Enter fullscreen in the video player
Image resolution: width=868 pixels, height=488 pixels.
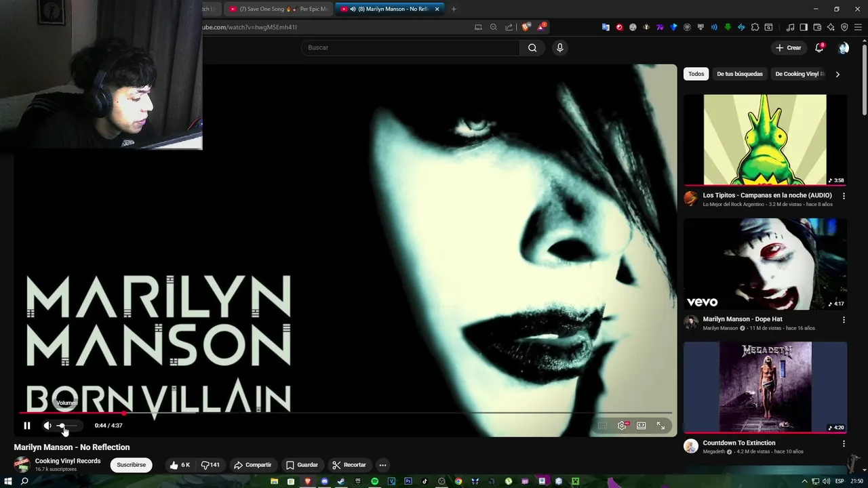(x=660, y=426)
